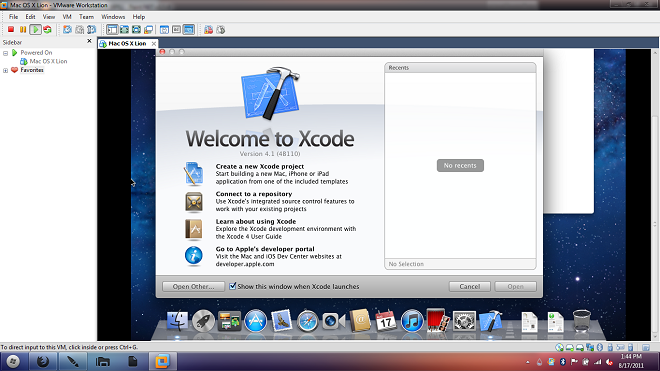The width and height of the screenshot is (660, 371).
Task: Collapse the Powered On tree node
Action: pos(5,53)
